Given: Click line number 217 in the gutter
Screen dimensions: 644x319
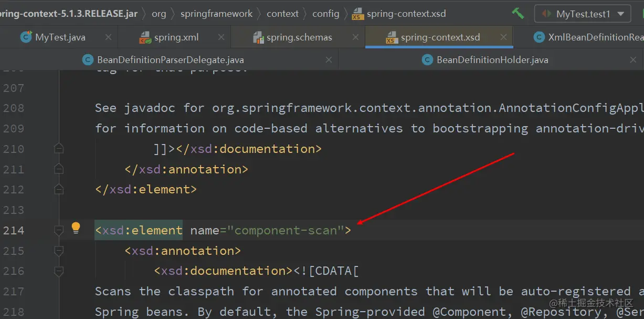Looking at the screenshot, I should 14,292.
